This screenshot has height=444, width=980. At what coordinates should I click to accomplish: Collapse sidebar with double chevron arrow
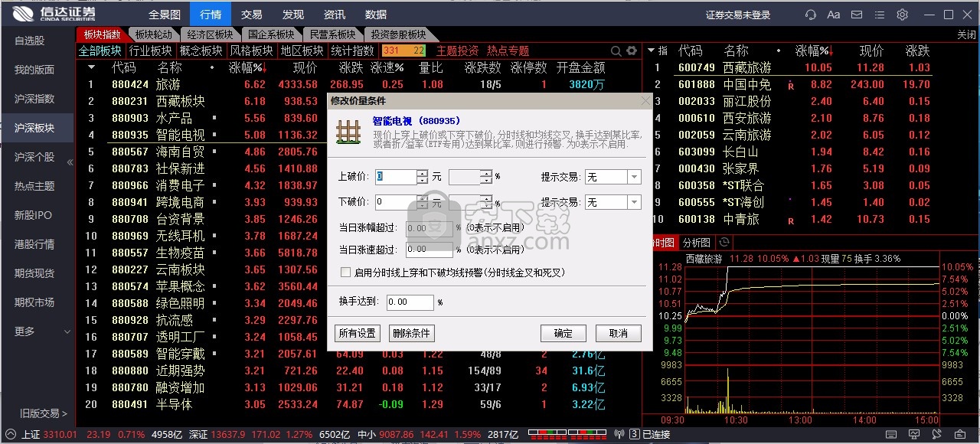70,162
